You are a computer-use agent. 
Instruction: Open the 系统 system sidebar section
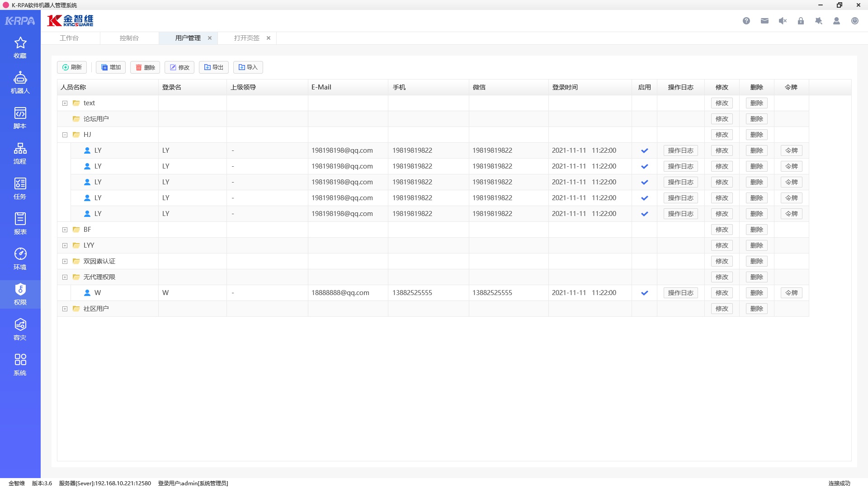coord(20,365)
